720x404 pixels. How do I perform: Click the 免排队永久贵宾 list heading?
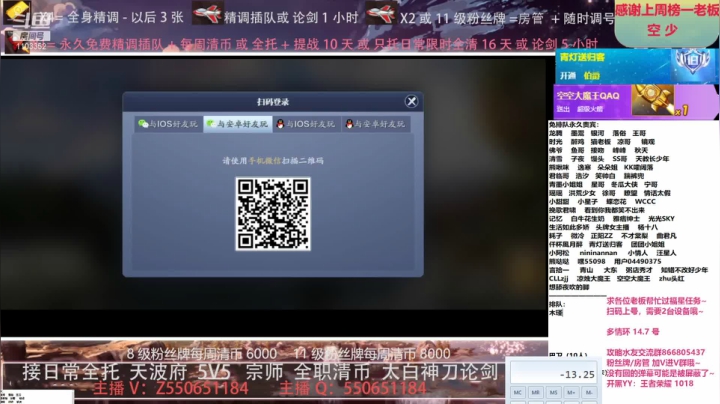tap(574, 124)
